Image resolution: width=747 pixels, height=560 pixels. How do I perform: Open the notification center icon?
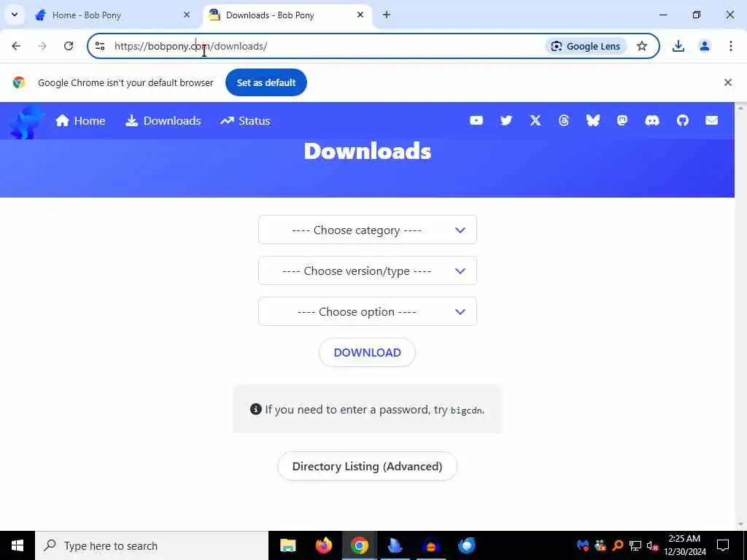(723, 545)
